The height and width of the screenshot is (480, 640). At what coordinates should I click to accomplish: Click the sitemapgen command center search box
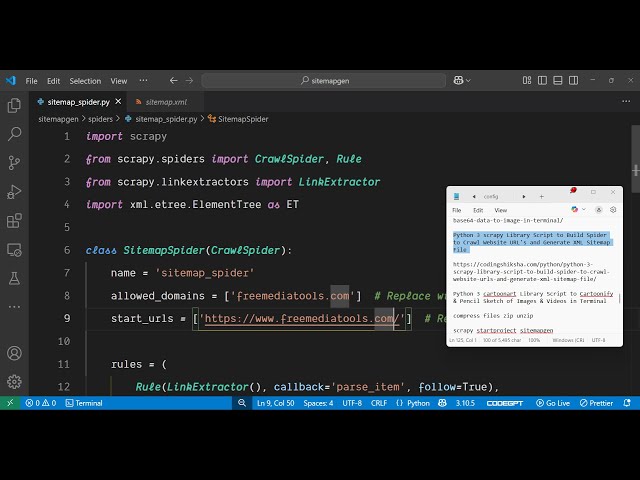(x=324, y=80)
